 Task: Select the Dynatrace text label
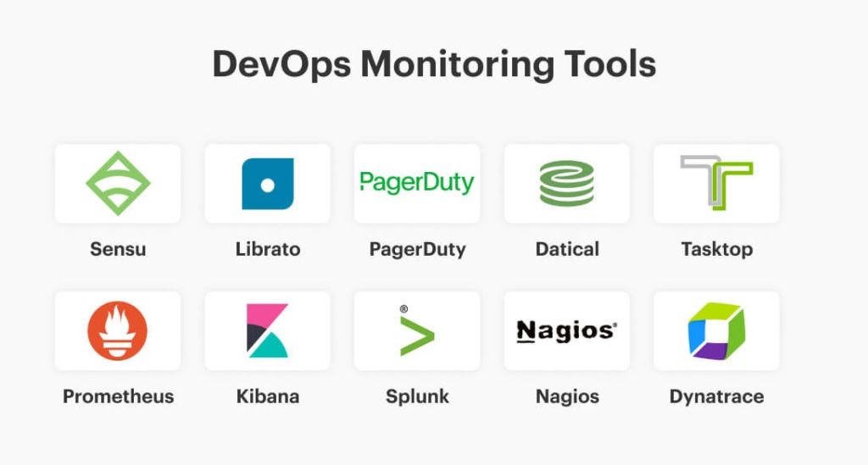click(x=716, y=396)
